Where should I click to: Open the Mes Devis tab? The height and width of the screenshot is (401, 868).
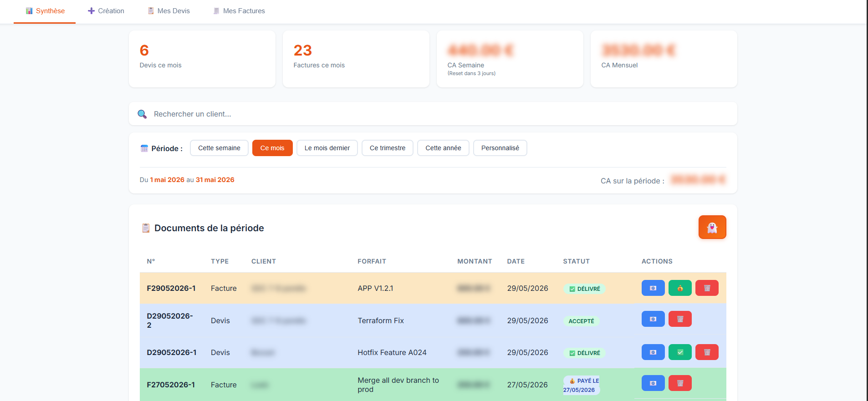pyautogui.click(x=168, y=11)
